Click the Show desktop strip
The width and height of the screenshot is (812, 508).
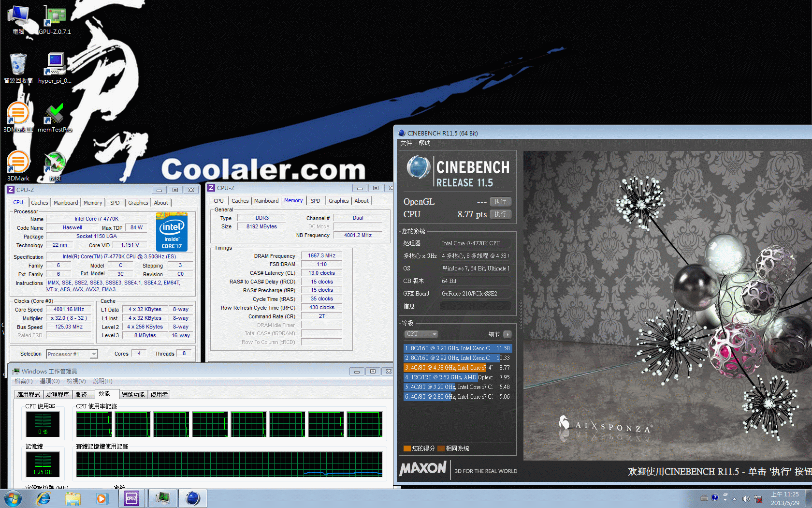pos(808,499)
